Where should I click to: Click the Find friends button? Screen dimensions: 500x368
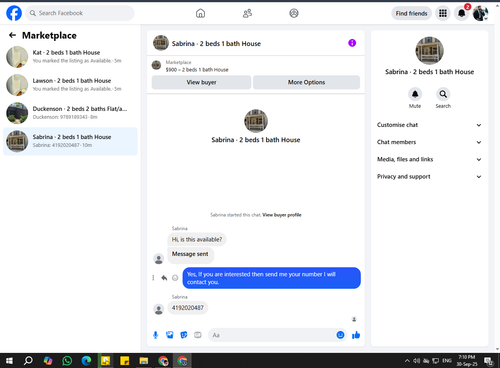pyautogui.click(x=411, y=13)
